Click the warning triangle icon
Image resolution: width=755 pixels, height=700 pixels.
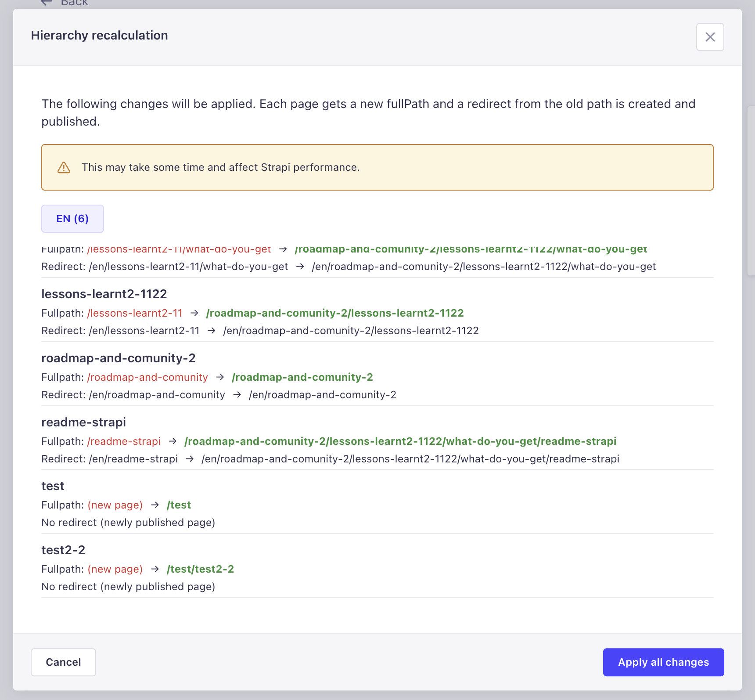[x=64, y=167]
